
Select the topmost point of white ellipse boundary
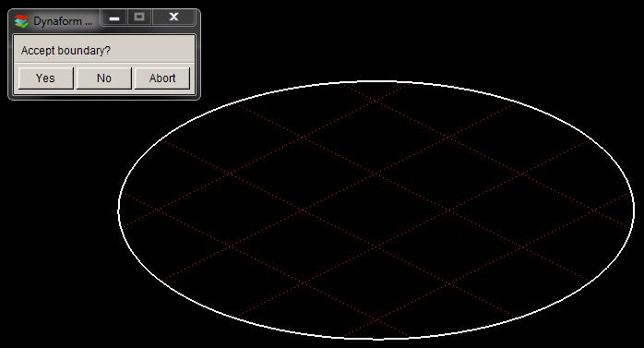click(x=376, y=81)
